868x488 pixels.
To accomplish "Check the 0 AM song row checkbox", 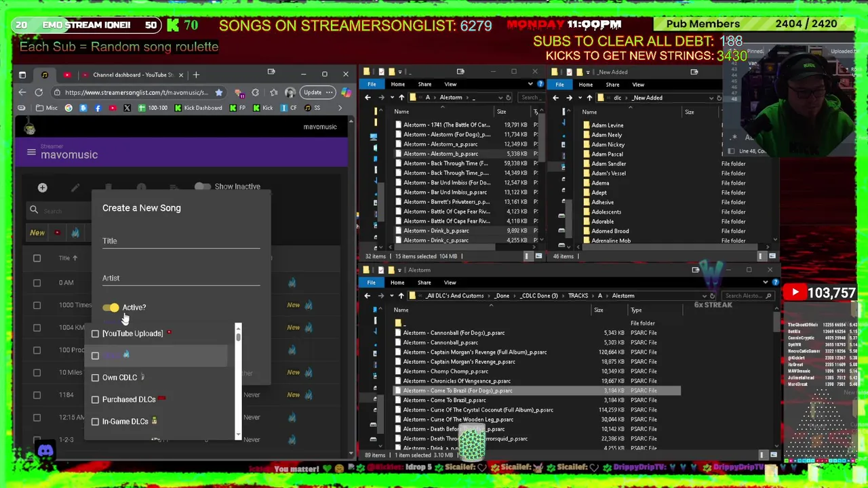I will (37, 283).
